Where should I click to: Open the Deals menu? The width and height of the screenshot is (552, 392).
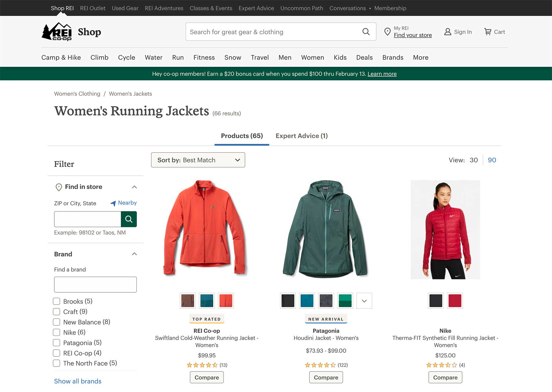pos(364,57)
